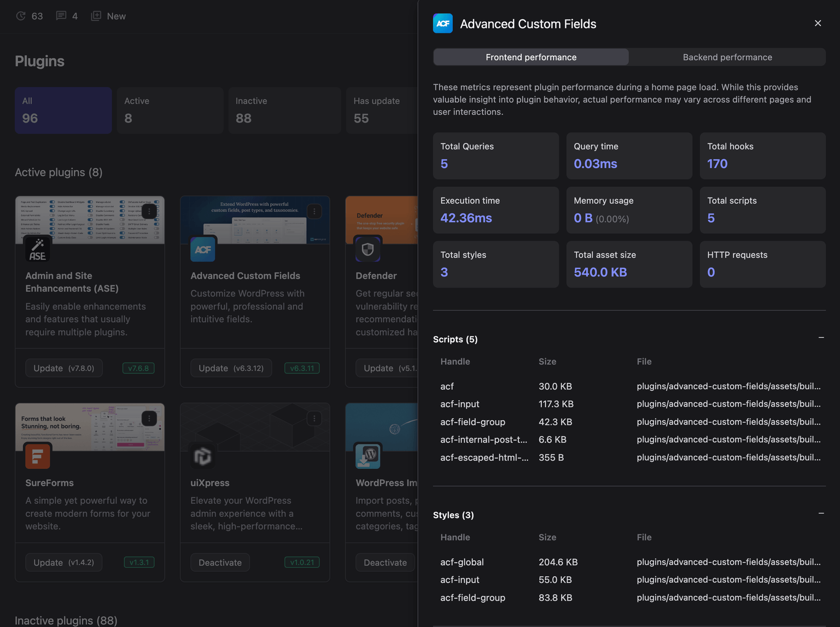Update ASE to v7.8.0
The image size is (840, 627).
tap(64, 368)
